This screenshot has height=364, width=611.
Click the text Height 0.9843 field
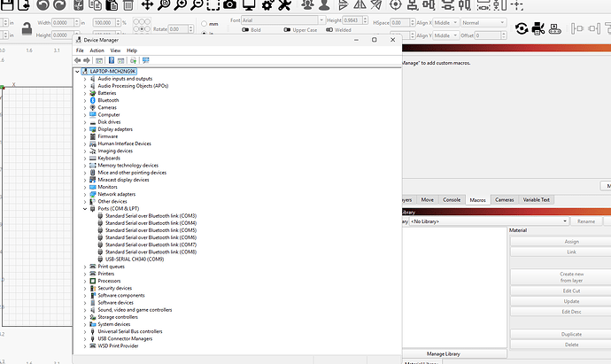pos(355,20)
